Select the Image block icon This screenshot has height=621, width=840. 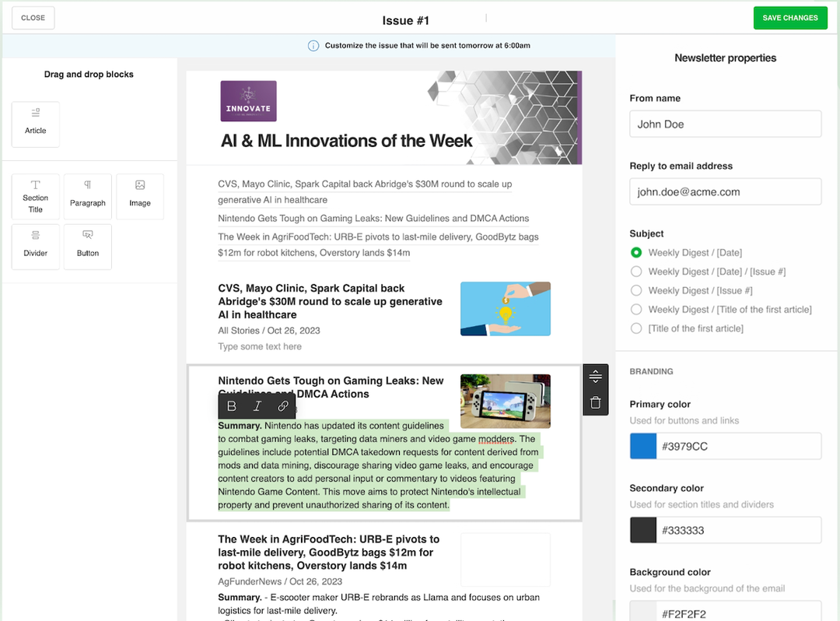tap(139, 196)
